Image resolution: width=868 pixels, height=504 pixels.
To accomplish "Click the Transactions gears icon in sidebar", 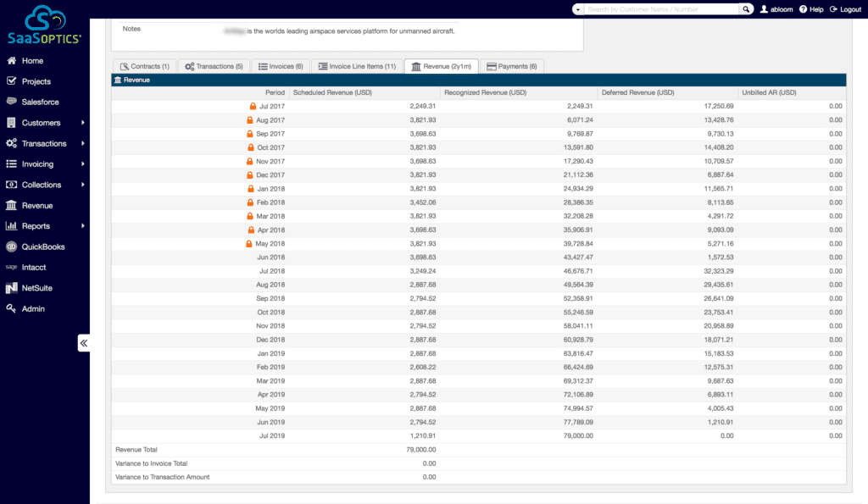I will click(x=11, y=143).
